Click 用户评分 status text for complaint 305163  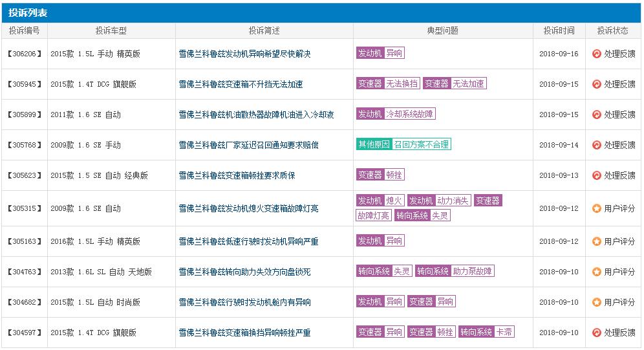[619, 241]
